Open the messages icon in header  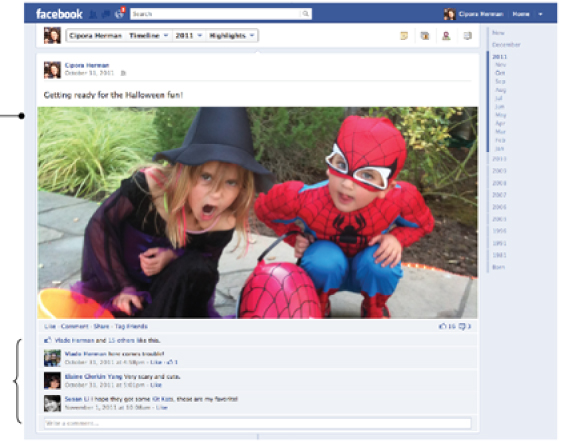coord(106,14)
